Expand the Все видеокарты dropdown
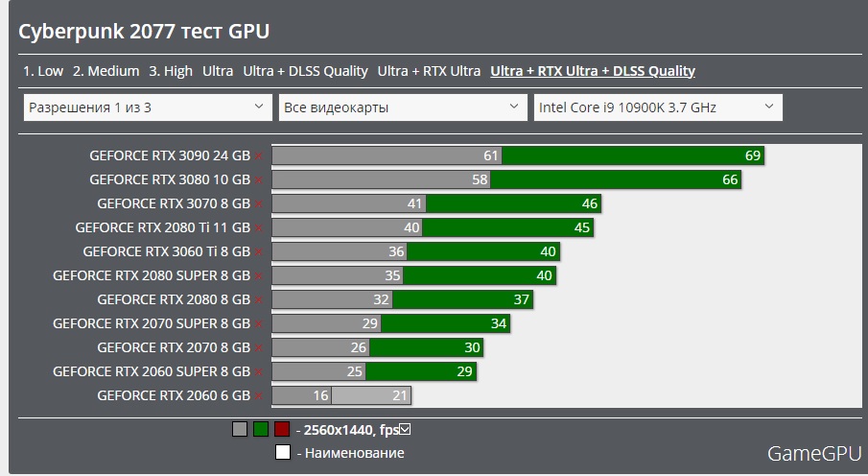 point(403,107)
